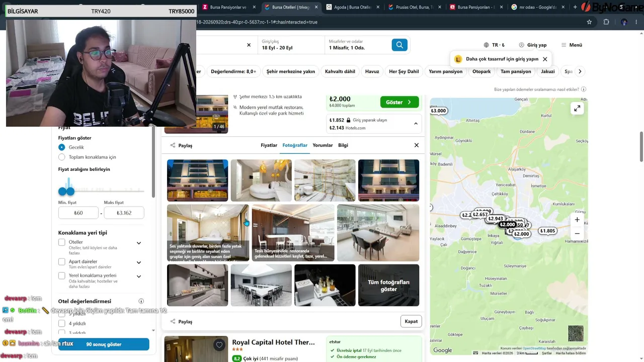This screenshot has height=362, width=644.
Task: Clear the destination search field
Action: click(x=249, y=45)
